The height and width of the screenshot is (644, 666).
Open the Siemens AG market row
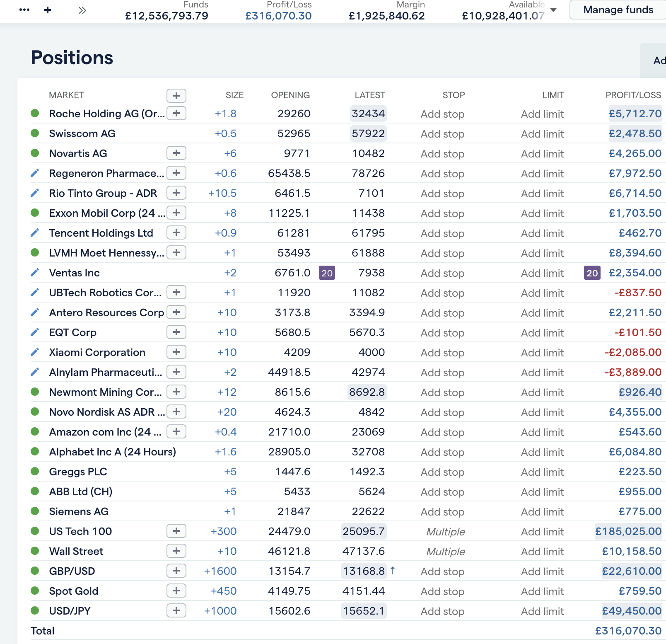pos(79,511)
